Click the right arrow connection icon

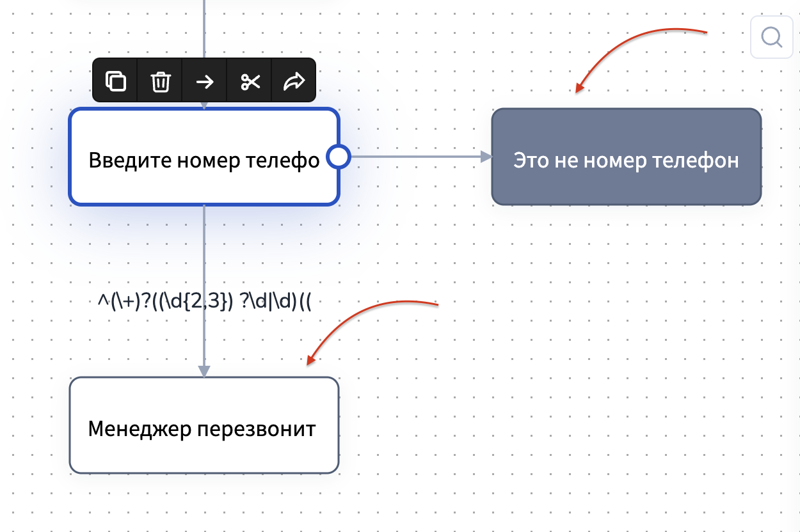pyautogui.click(x=205, y=81)
